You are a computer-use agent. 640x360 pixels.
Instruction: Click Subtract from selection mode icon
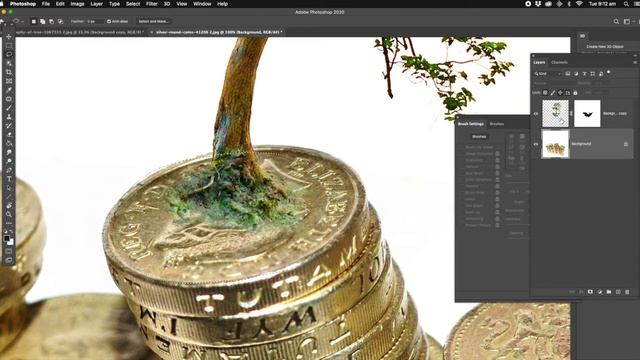click(51, 21)
